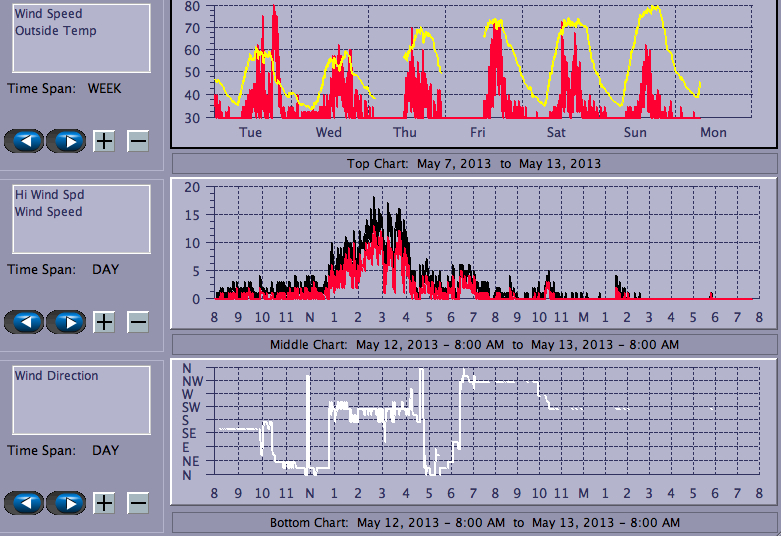Advance the middle chart forward one day
The width and height of the screenshot is (781, 536).
coord(66,322)
